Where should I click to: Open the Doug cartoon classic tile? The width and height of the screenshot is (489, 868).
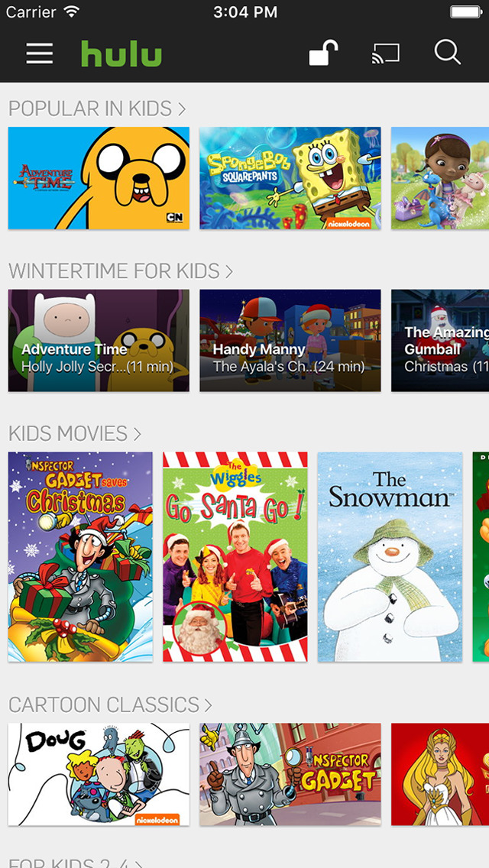(x=99, y=775)
